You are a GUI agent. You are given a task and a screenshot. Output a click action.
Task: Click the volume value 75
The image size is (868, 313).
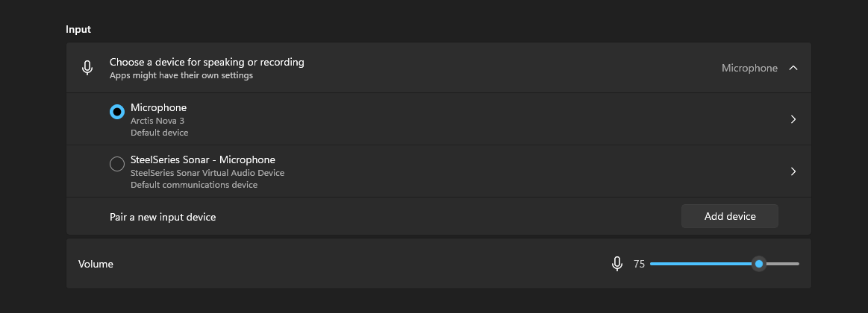click(639, 264)
